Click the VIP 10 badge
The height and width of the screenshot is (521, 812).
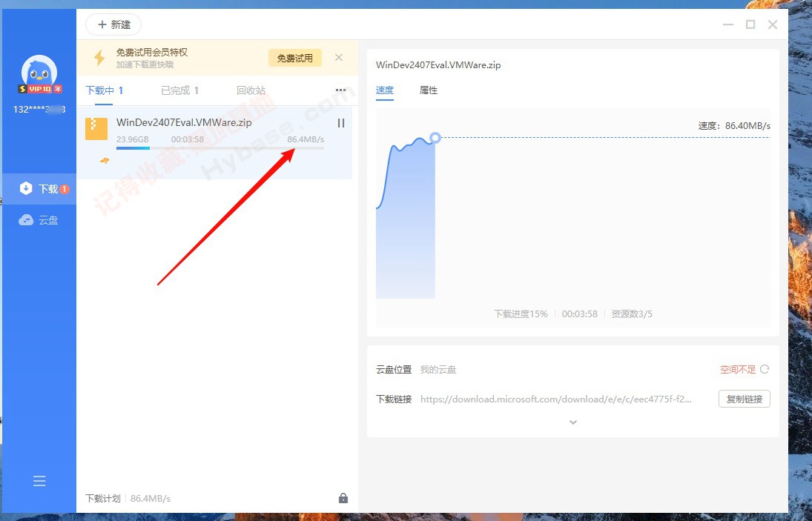tap(40, 89)
